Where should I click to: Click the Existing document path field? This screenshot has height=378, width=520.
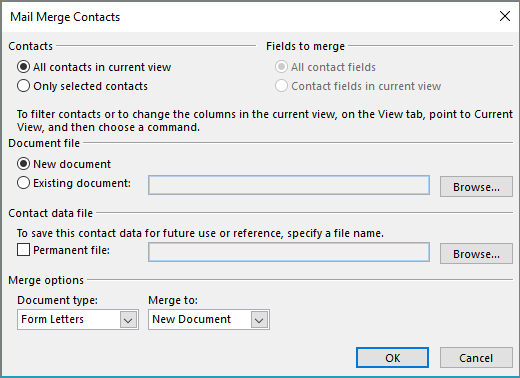pyautogui.click(x=289, y=185)
